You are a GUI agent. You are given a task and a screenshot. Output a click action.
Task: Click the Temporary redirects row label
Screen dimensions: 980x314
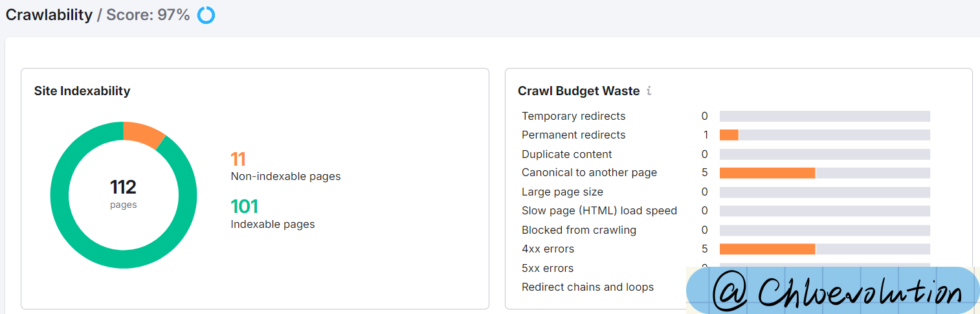574,117
